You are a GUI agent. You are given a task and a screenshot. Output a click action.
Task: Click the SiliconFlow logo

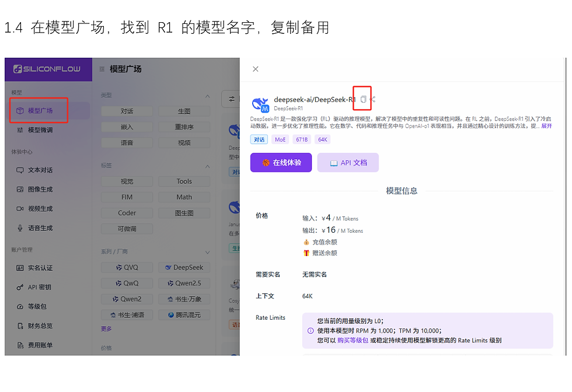pyautogui.click(x=47, y=69)
